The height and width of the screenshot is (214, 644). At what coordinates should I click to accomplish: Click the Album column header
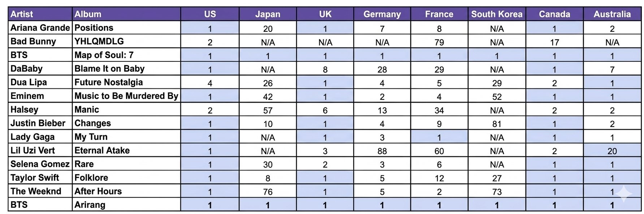click(x=88, y=14)
